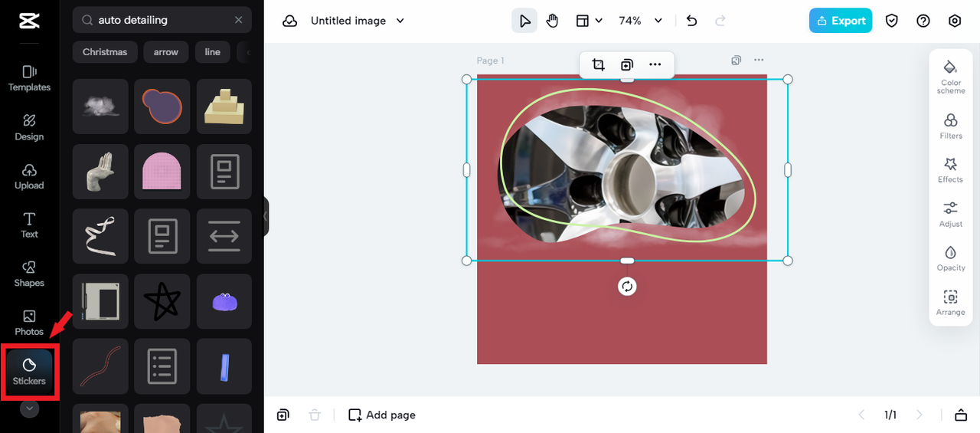This screenshot has width=980, height=433.
Task: Add the checklist document sticker
Action: click(x=162, y=366)
